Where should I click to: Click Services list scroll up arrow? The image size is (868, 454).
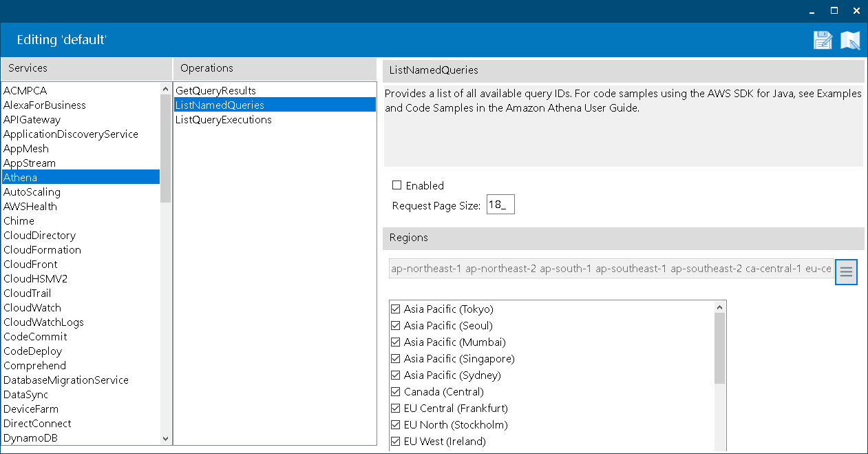click(165, 89)
